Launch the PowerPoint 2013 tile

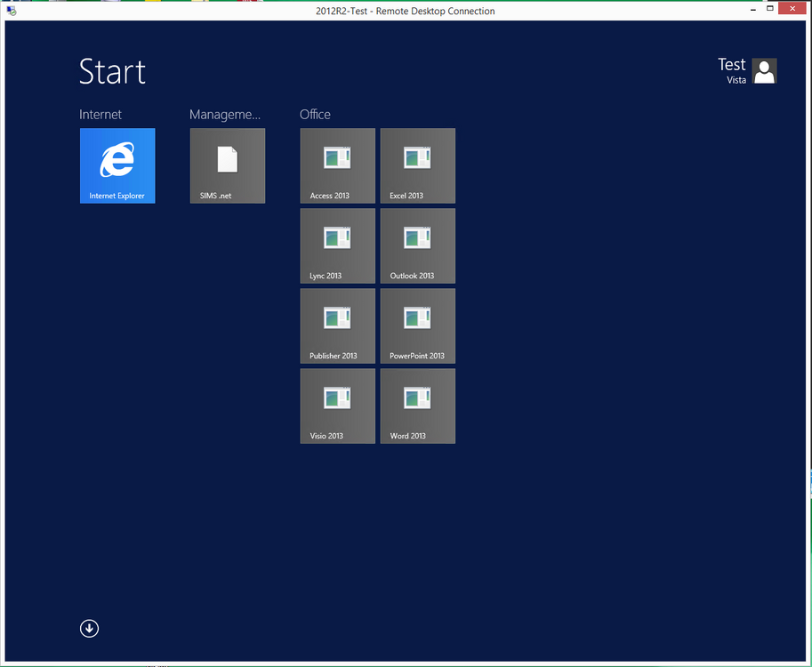(418, 326)
